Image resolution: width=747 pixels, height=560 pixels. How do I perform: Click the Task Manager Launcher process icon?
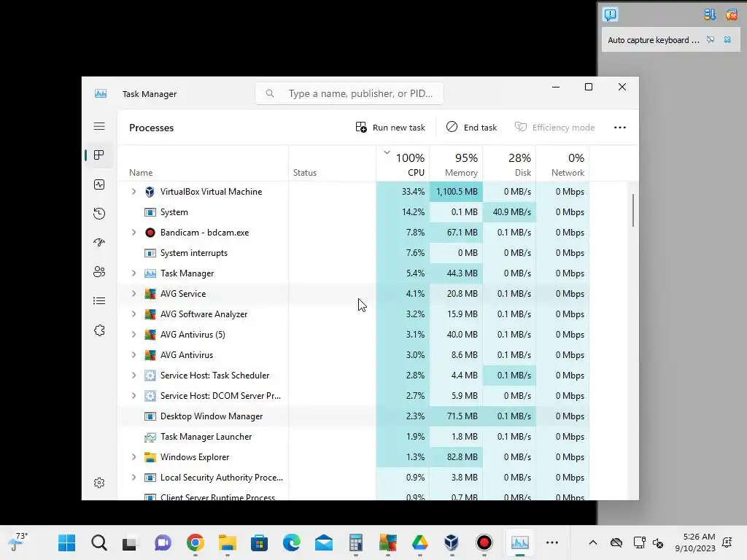tap(150, 437)
